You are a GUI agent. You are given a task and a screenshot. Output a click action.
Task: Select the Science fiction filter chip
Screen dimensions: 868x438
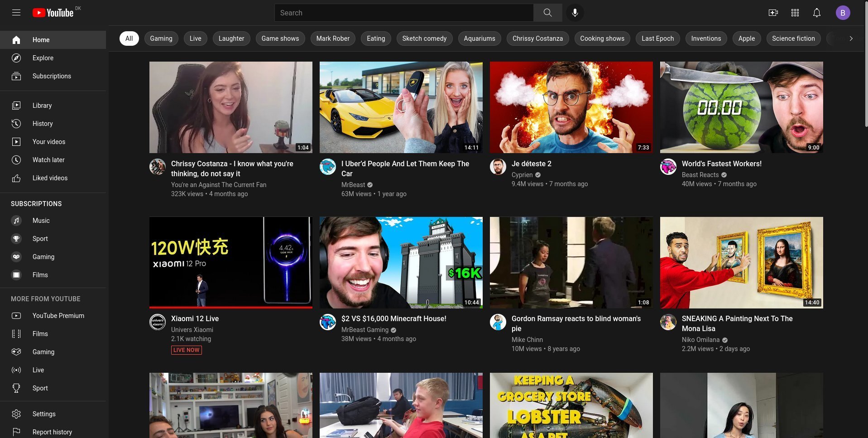tap(793, 39)
